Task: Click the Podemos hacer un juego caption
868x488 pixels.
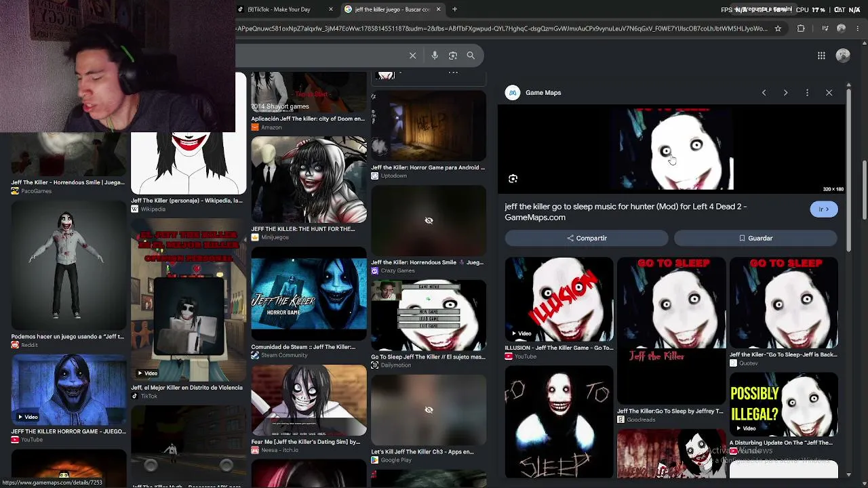Action: pos(68,336)
